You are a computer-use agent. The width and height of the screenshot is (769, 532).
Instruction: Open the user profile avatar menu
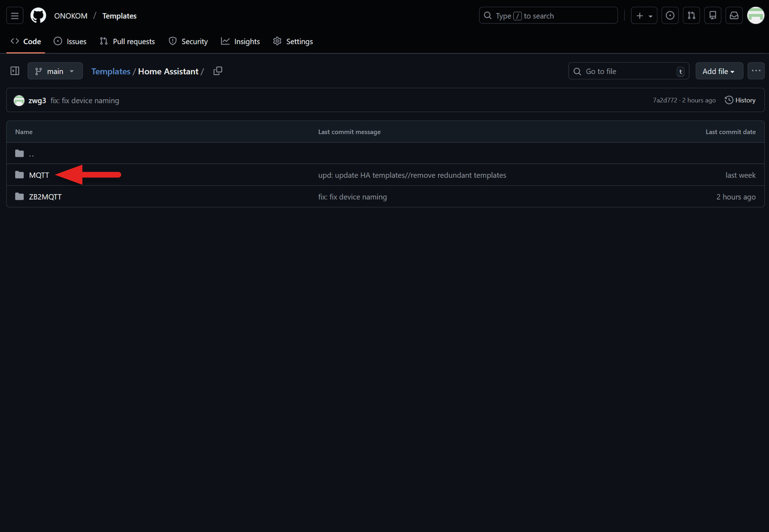[x=756, y=16]
